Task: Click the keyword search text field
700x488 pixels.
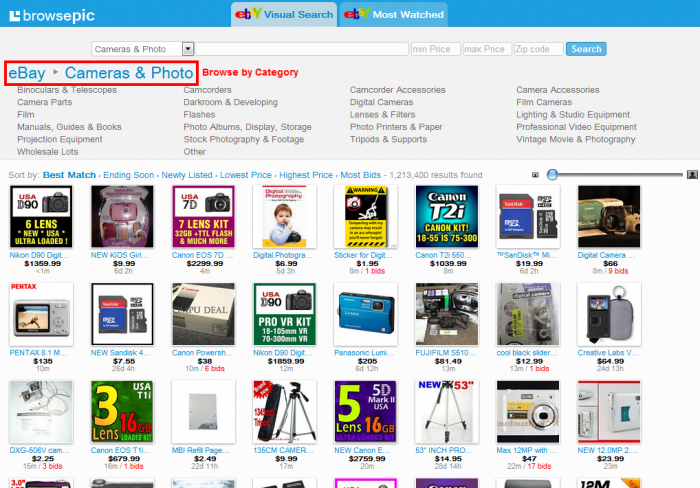Action: tap(302, 49)
